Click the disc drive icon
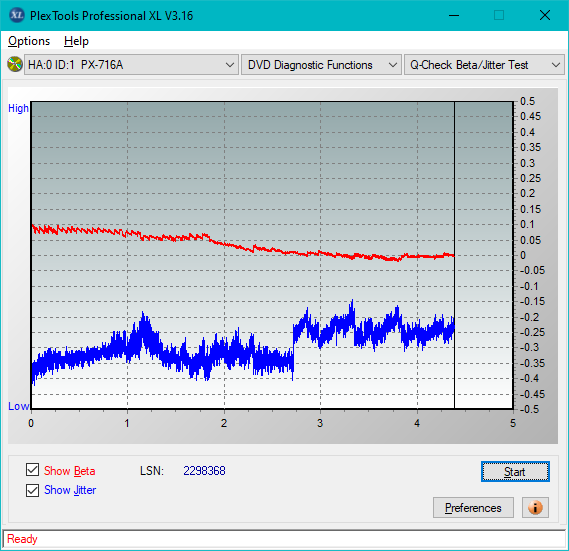This screenshot has height=551, width=569. pyautogui.click(x=15, y=65)
